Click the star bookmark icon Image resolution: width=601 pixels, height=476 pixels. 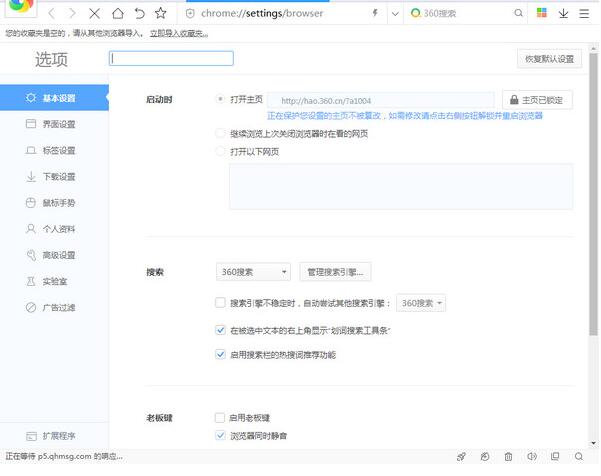(160, 14)
